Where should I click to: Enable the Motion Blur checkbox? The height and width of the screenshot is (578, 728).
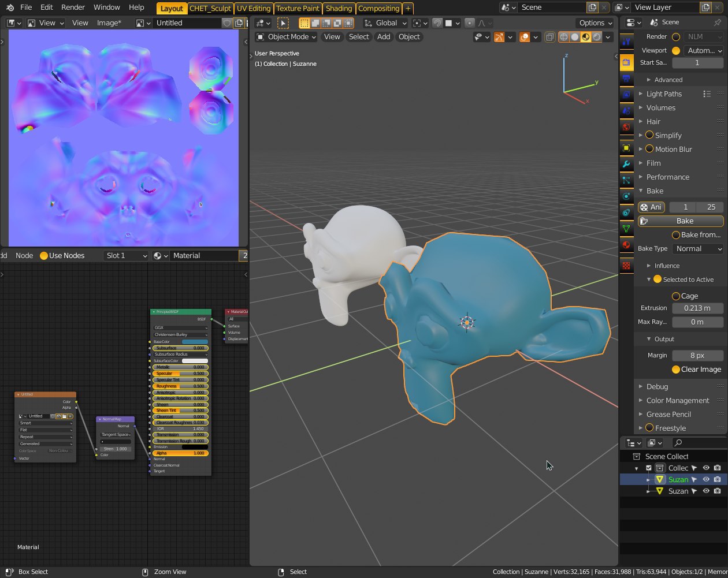(649, 149)
